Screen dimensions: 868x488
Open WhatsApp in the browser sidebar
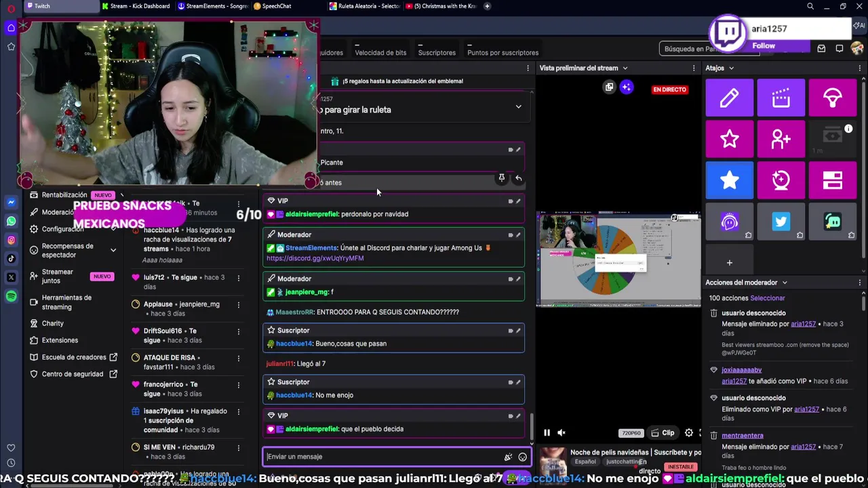coord(11,221)
